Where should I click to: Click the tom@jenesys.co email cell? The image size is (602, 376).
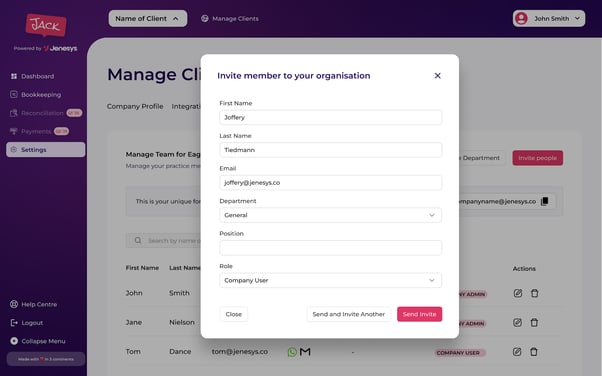[240, 351]
